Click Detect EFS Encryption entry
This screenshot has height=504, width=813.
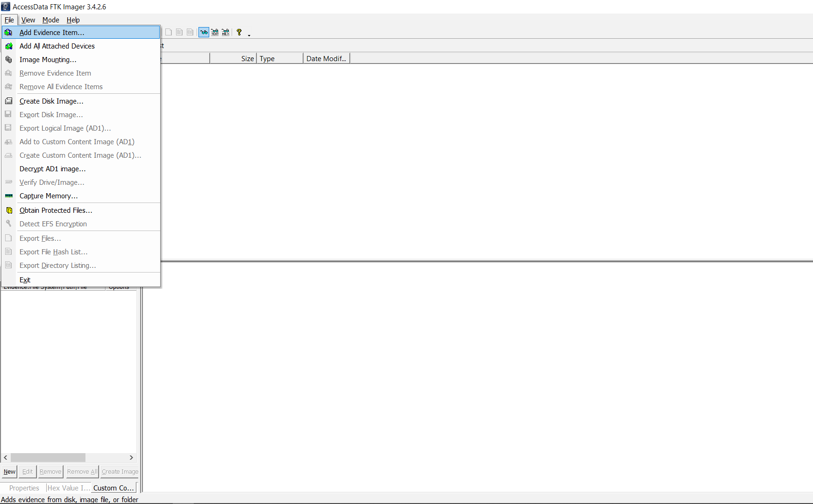coord(81,224)
